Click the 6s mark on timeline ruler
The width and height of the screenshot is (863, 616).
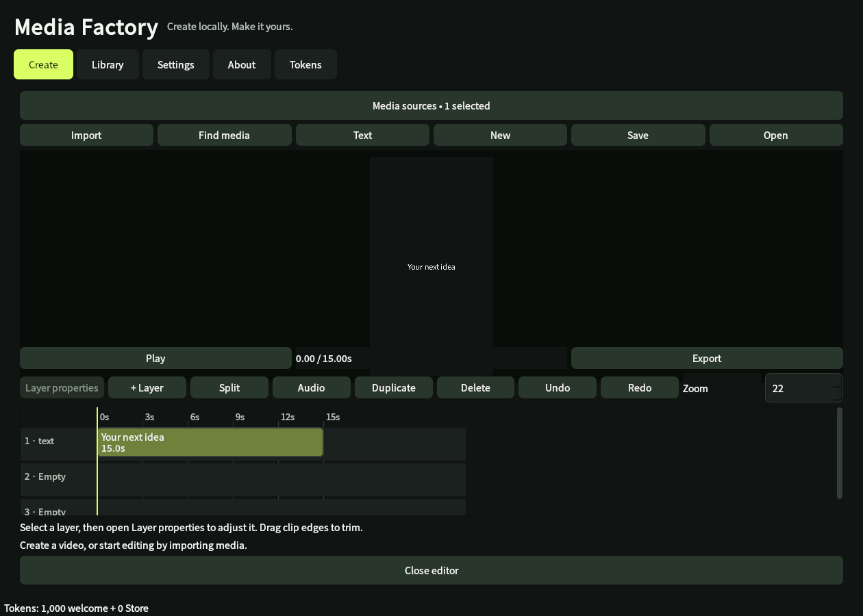(195, 417)
